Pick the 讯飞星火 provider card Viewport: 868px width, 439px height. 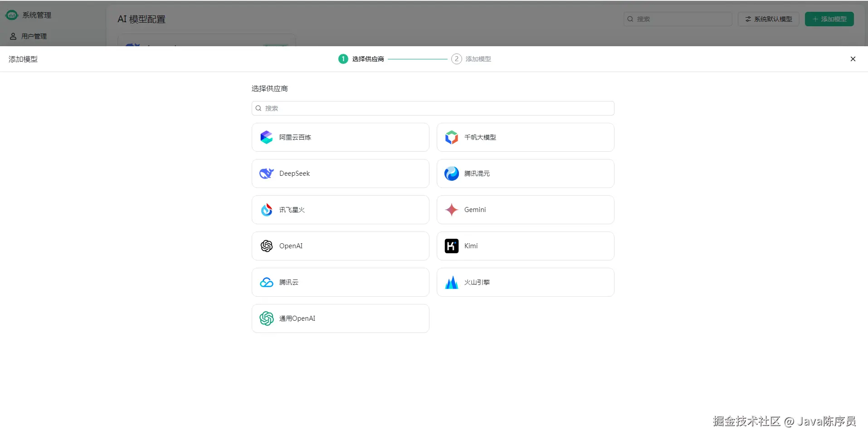[341, 210]
